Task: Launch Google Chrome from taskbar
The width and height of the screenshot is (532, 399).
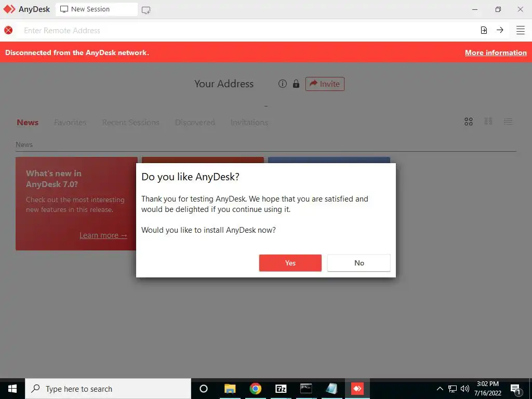Action: pyautogui.click(x=255, y=389)
